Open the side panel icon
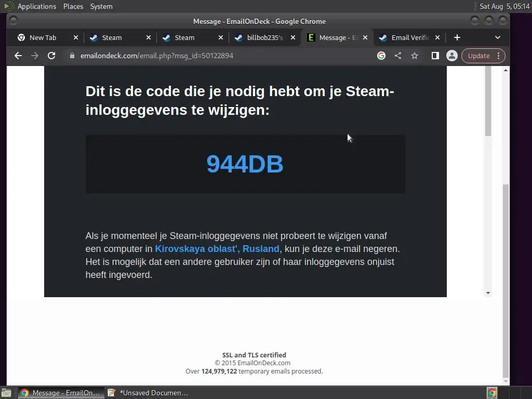The image size is (532, 399). click(x=435, y=56)
